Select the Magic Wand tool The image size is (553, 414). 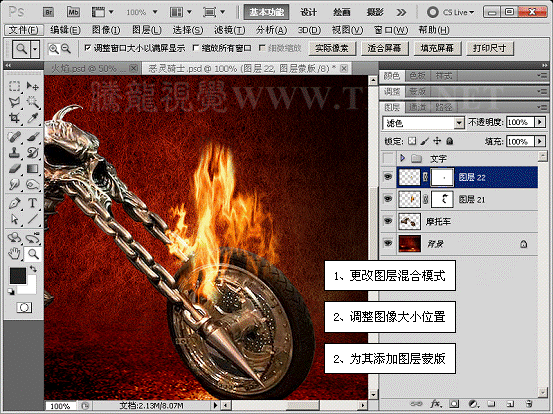pos(32,102)
